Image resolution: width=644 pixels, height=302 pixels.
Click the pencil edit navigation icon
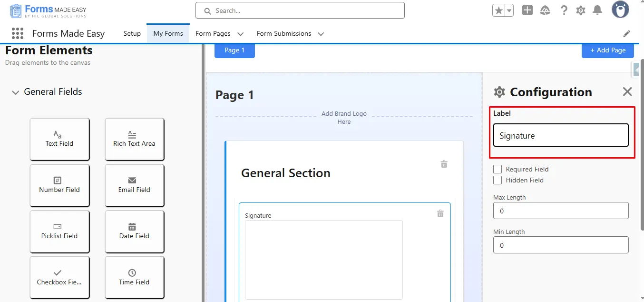click(x=627, y=34)
